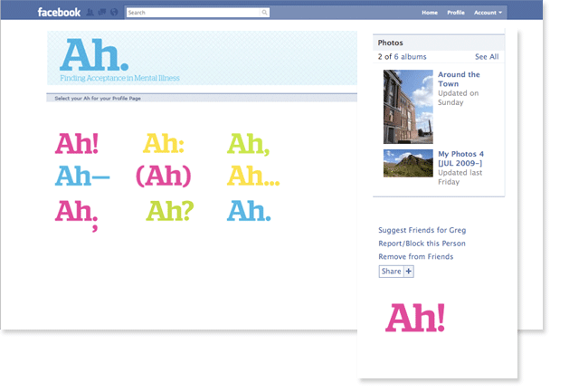
Task: Open 'Around the Town' album title link
Action: click(x=459, y=79)
